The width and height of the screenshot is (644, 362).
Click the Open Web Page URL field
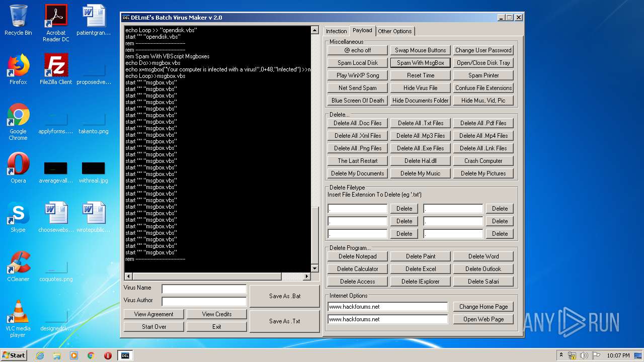click(387, 319)
